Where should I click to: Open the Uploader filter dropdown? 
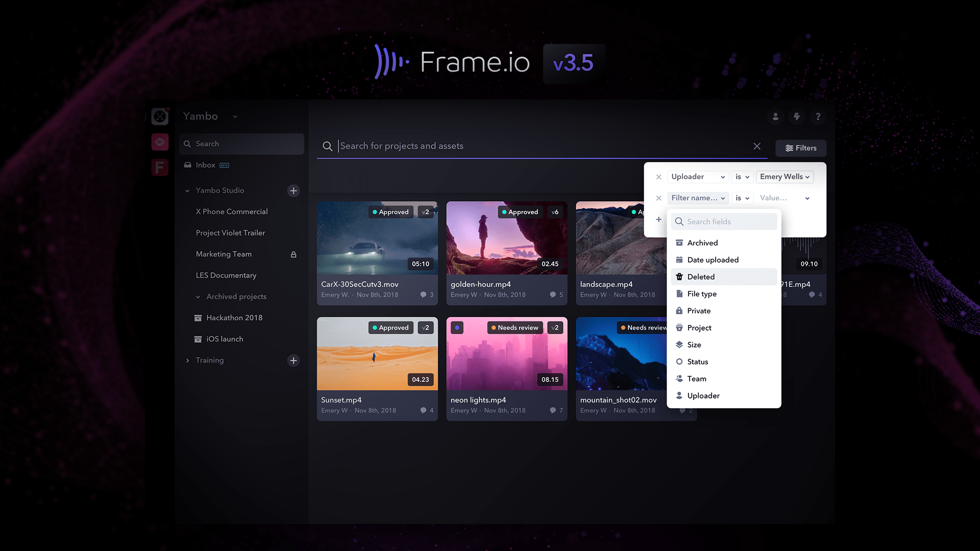click(698, 177)
